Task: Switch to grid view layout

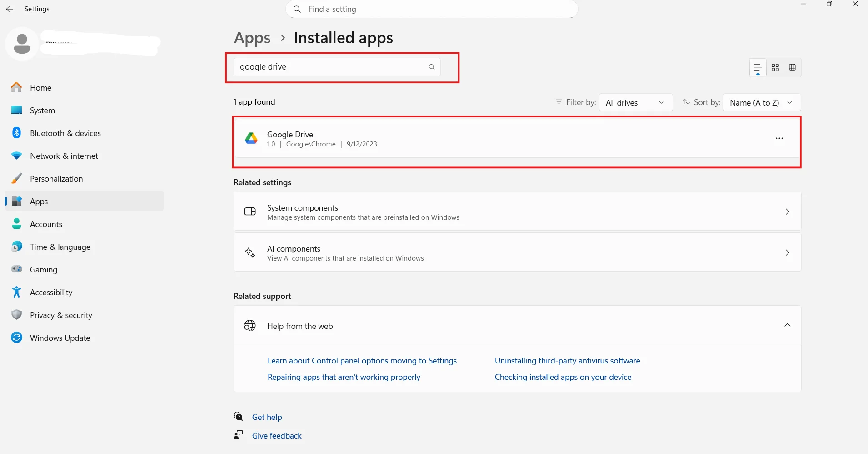Action: (776, 67)
